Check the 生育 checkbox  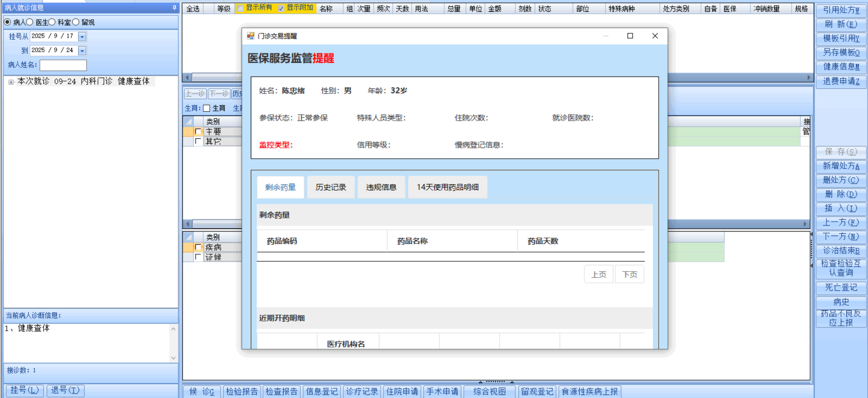pyautogui.click(x=207, y=108)
